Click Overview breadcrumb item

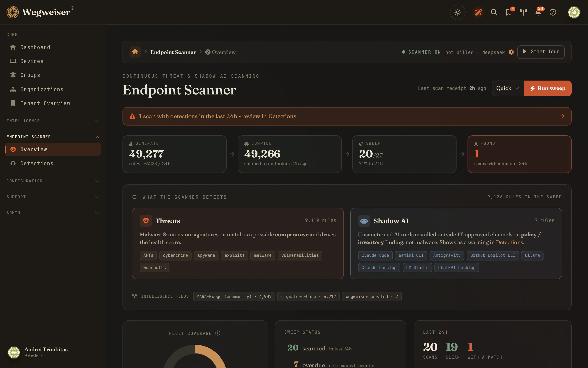point(220,52)
